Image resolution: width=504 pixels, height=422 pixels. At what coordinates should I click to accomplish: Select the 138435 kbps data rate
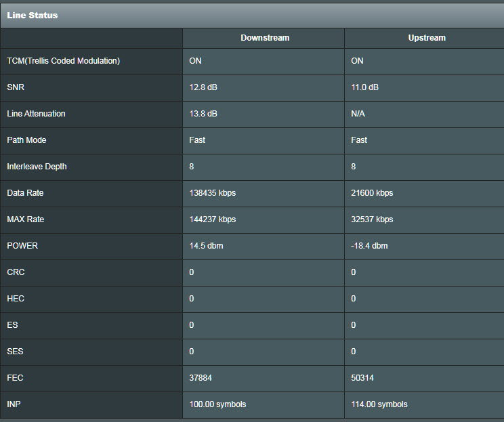213,193
